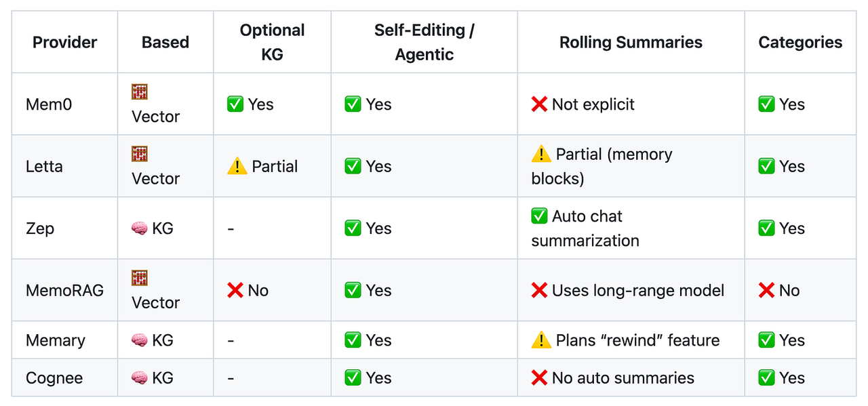This screenshot has height=406, width=868.
Task: Click Cognee's Categories green checkmark
Action: (766, 378)
